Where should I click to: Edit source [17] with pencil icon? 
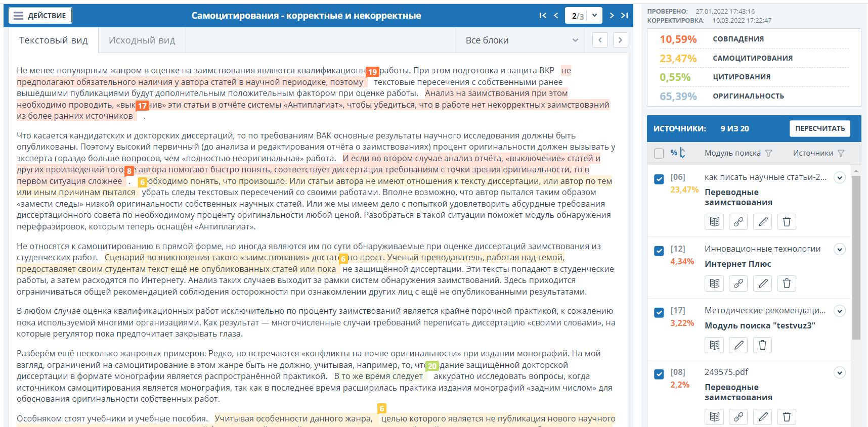[x=739, y=345]
